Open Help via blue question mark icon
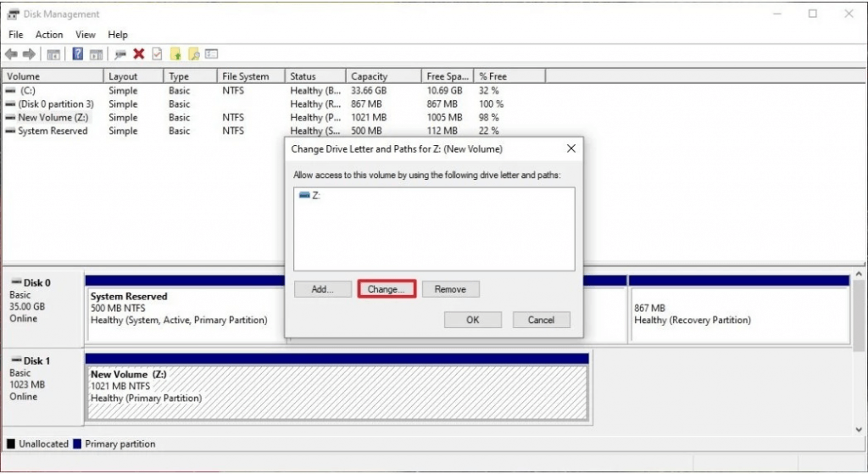The width and height of the screenshot is (868, 474). coord(78,53)
